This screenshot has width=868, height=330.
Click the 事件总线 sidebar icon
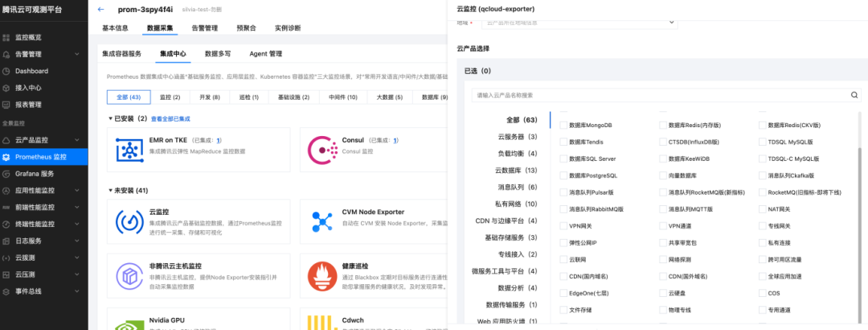pyautogui.click(x=6, y=291)
